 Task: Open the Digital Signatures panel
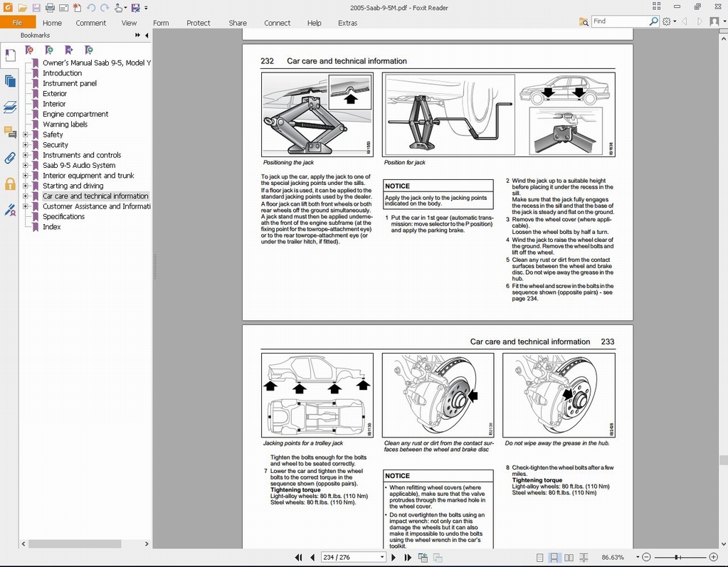[x=10, y=210]
